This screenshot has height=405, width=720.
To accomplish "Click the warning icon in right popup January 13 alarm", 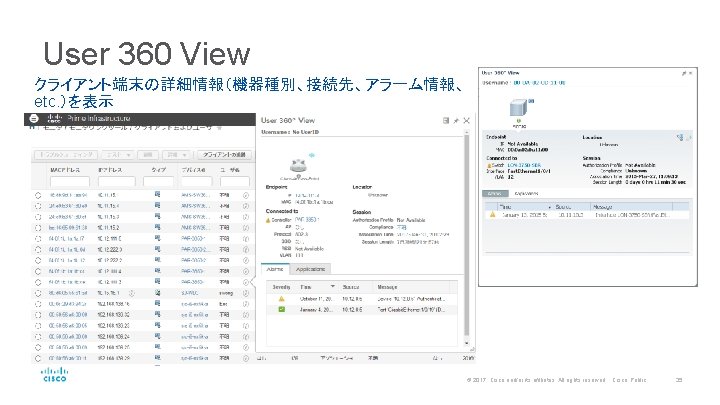I will (x=493, y=214).
